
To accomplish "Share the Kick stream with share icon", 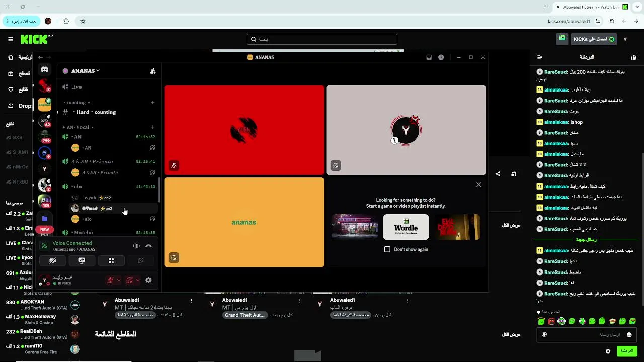I will click(x=498, y=174).
